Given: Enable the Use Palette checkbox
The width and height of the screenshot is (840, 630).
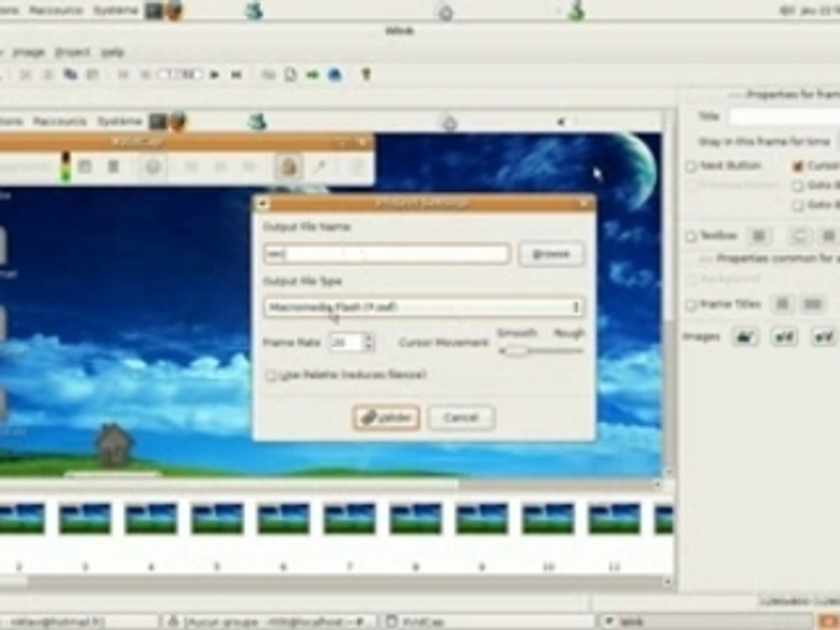Looking at the screenshot, I should pyautogui.click(x=271, y=375).
